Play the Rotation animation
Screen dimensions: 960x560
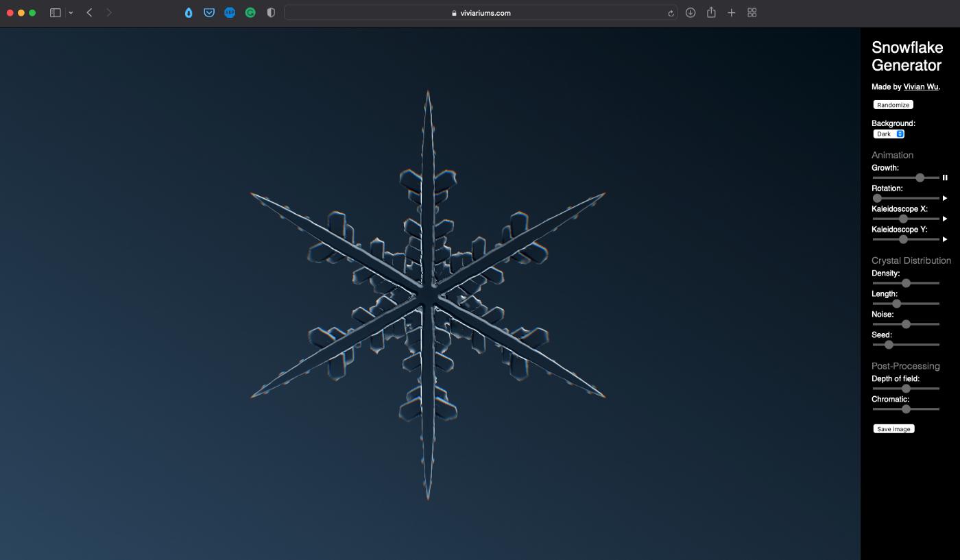(x=944, y=198)
